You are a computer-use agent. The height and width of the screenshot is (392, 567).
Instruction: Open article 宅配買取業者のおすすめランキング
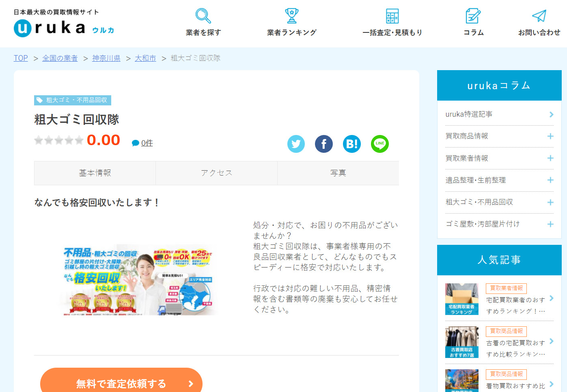tap(515, 306)
